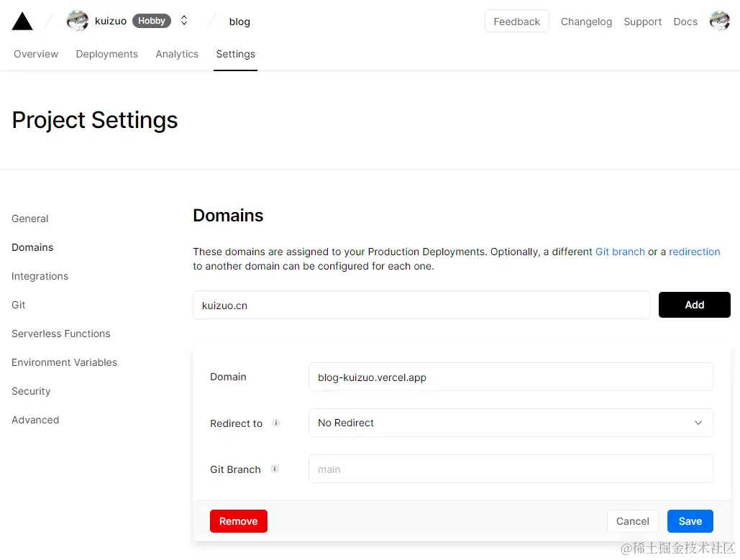Open the Support link
This screenshot has width=740, height=560.
pos(642,22)
